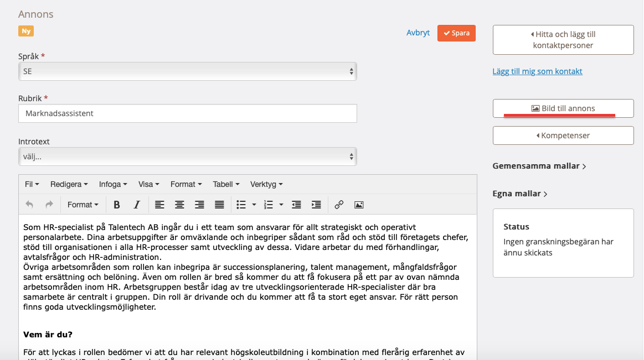Insert a numbered list
The image size is (644, 360).
pyautogui.click(x=268, y=205)
